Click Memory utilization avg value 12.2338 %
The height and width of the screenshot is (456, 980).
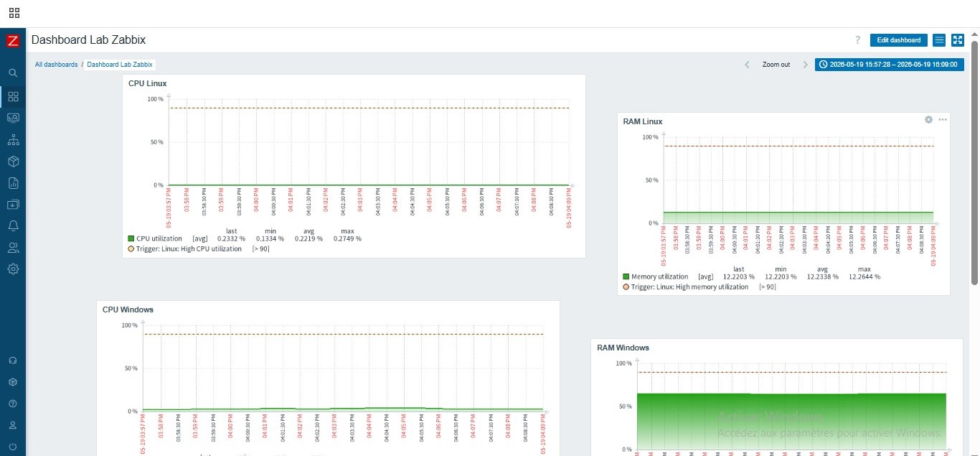[x=821, y=276]
